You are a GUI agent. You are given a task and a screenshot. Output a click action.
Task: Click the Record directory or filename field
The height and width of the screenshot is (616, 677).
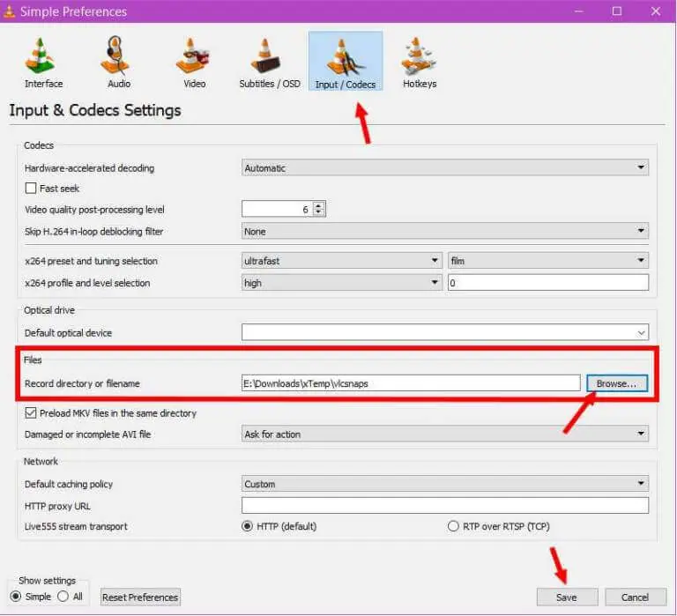[411, 383]
